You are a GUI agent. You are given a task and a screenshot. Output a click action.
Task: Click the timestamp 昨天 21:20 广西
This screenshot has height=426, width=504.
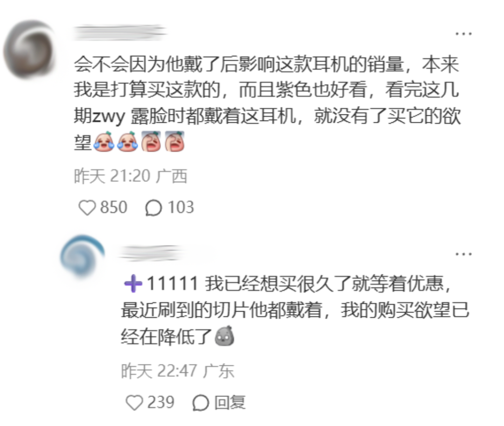point(131,176)
